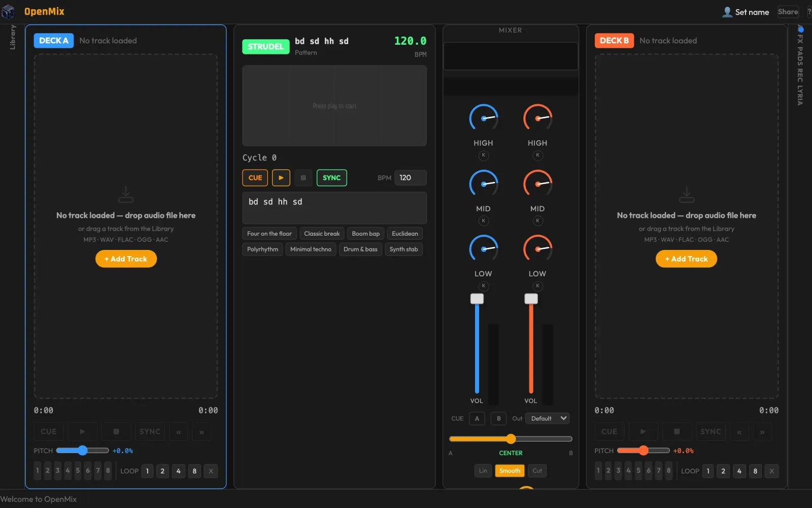Load the Euclidean preset
Viewport: 812px width, 508px height.
[405, 234]
